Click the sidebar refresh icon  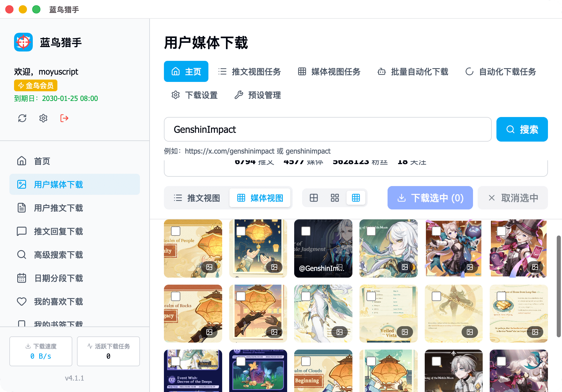click(x=22, y=118)
